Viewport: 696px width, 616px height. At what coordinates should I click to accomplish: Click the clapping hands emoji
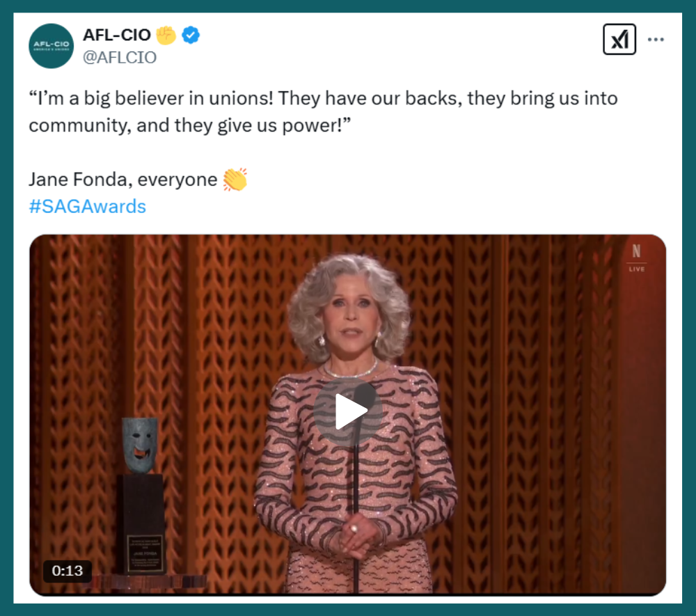[235, 180]
